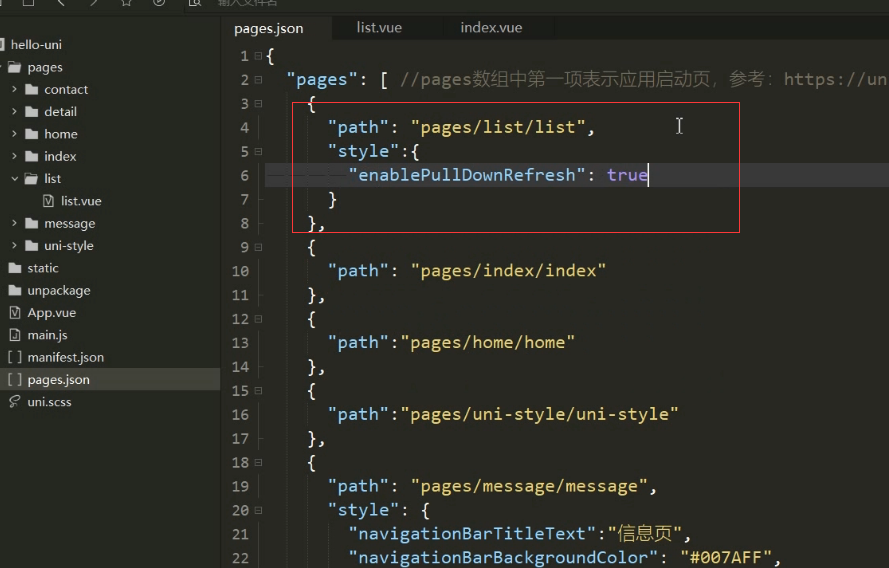Collapse code fold marker on line 2
The image size is (889, 568).
(x=258, y=80)
